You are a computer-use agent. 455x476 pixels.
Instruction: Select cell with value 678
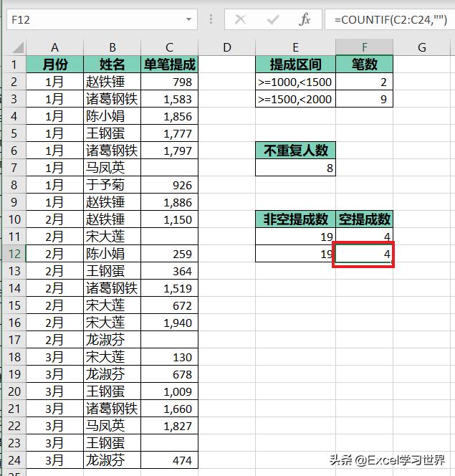[169, 374]
